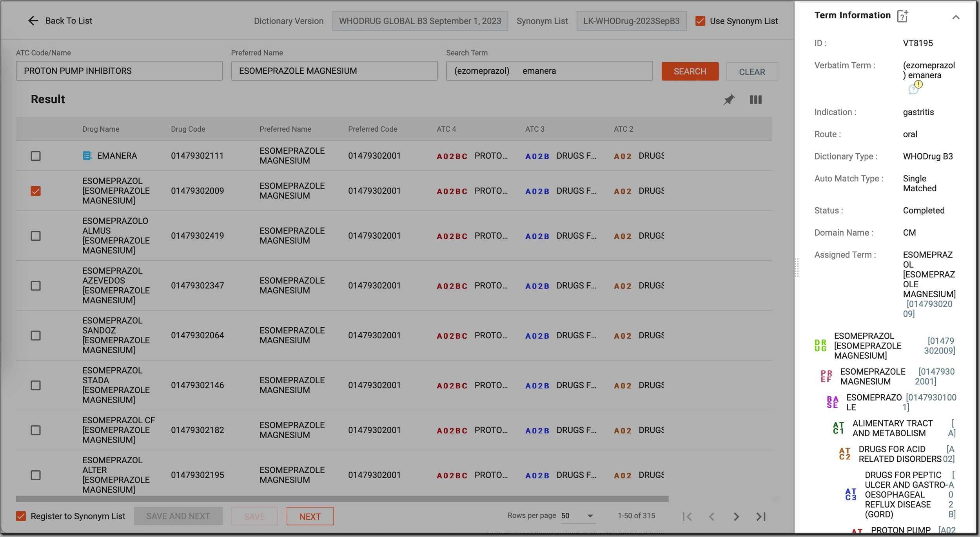Click the Term Information help document icon
The width and height of the screenshot is (980, 537).
click(902, 16)
